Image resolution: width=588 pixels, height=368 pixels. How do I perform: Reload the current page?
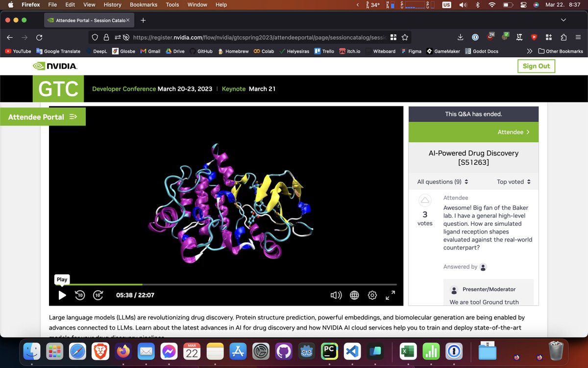[x=39, y=37]
